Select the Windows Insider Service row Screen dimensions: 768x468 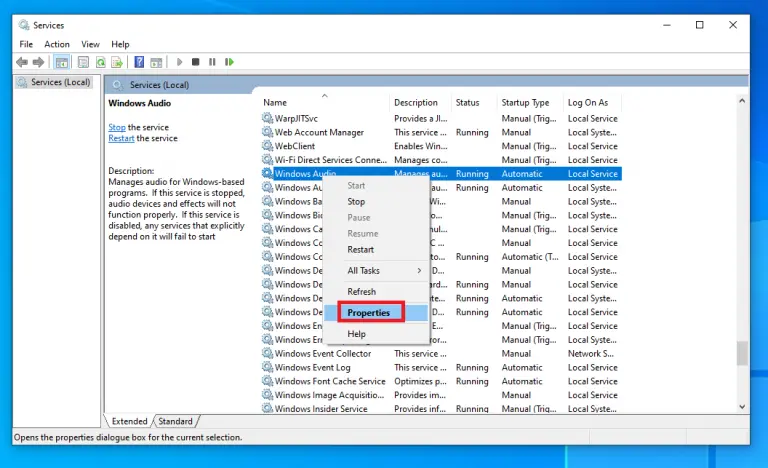[441, 408]
